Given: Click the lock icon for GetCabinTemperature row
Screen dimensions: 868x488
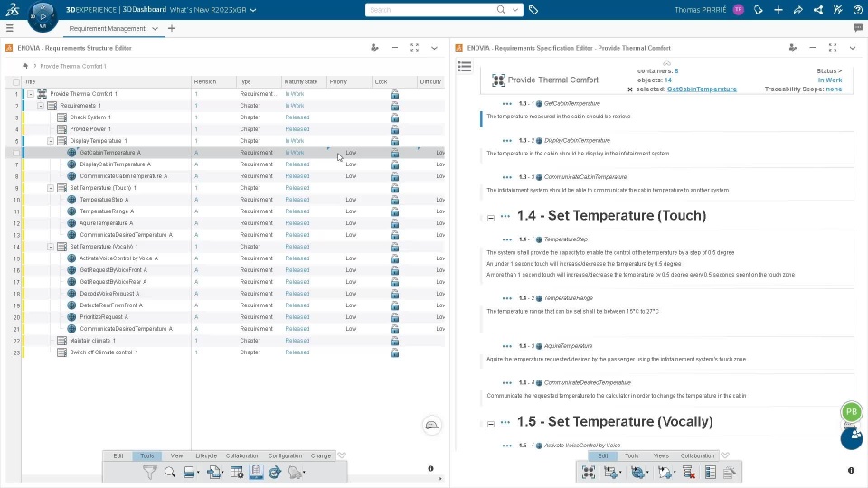Looking at the screenshot, I should click(394, 153).
